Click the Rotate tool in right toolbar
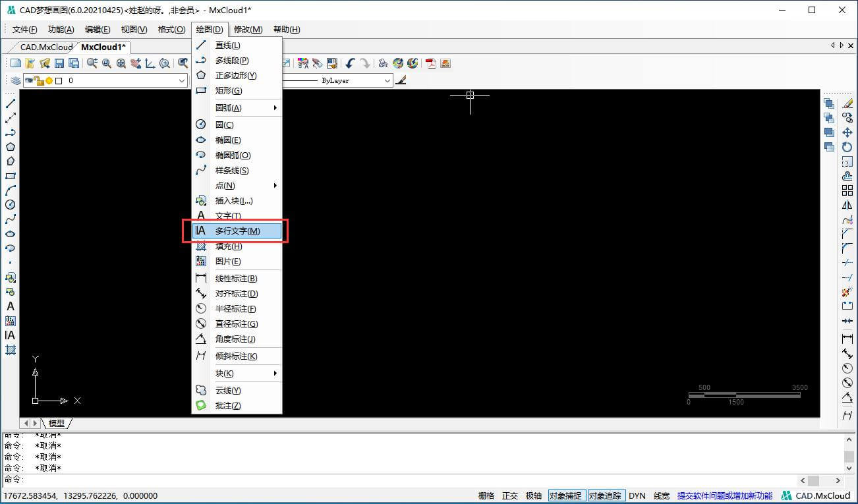Screen dimensions: 858x504 (x=847, y=147)
